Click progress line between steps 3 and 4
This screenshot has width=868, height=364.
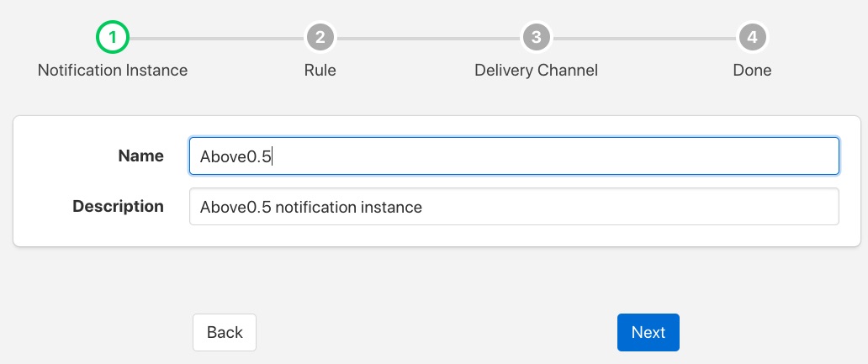643,38
